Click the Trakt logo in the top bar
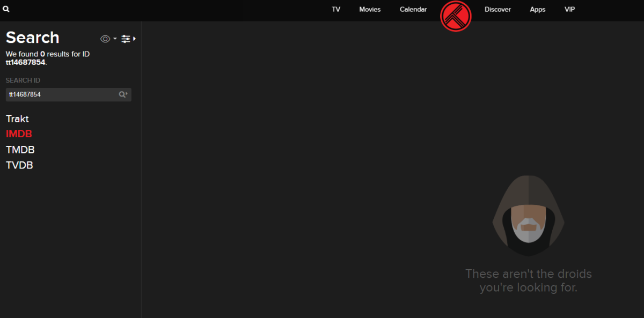This screenshot has height=318, width=644. [456, 16]
